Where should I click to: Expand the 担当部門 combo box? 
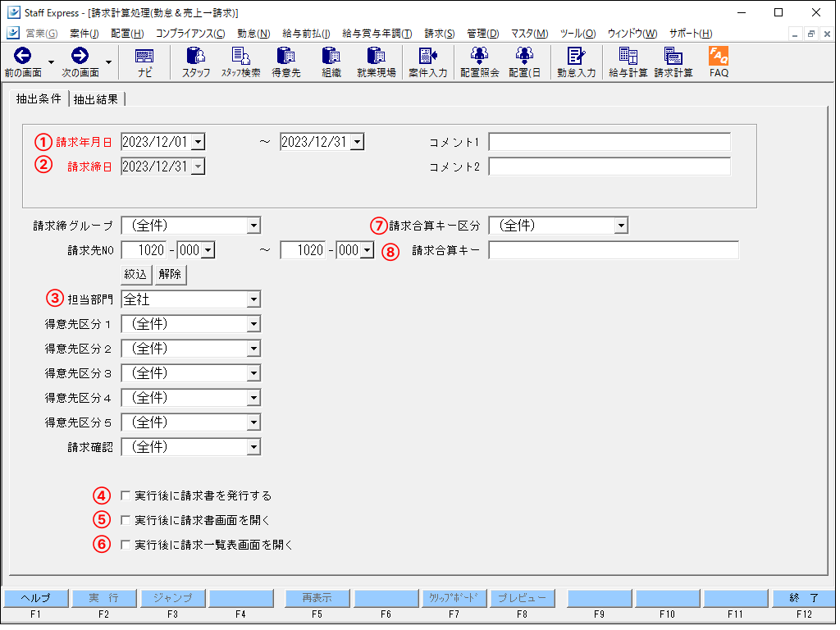tap(254, 299)
